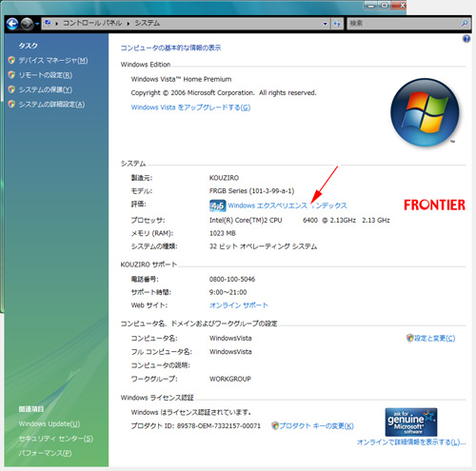Open パフォーマンス(P) related link
476x471 pixels.
click(x=45, y=453)
